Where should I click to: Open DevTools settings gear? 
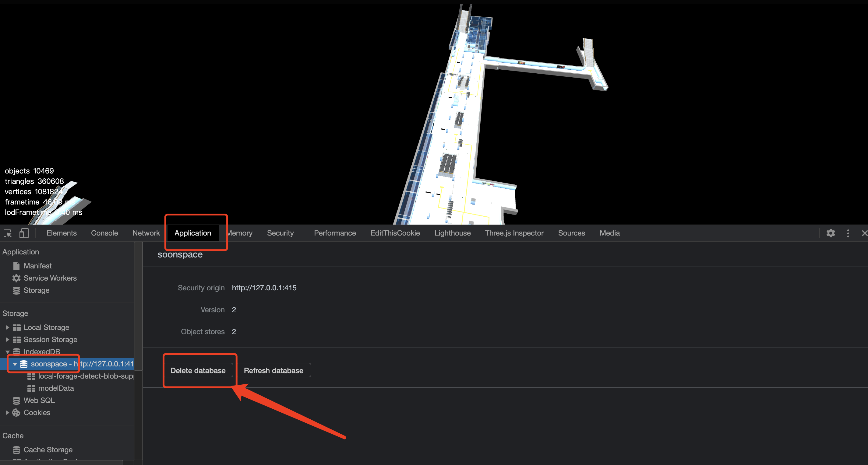(x=831, y=233)
